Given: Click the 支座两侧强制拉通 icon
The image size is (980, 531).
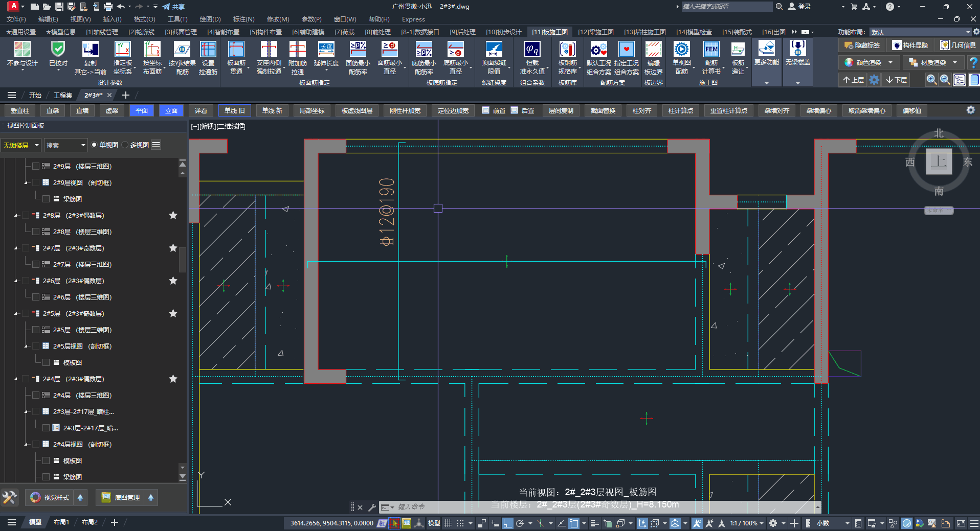Looking at the screenshot, I should tap(269, 50).
